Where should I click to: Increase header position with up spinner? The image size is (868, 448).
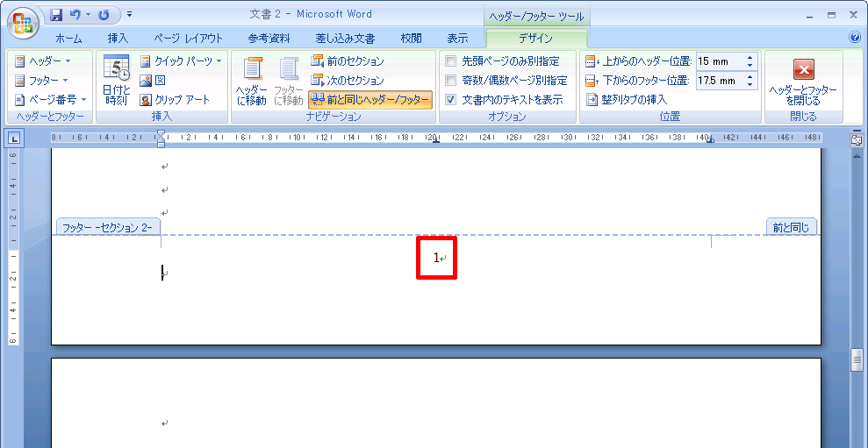click(750, 58)
